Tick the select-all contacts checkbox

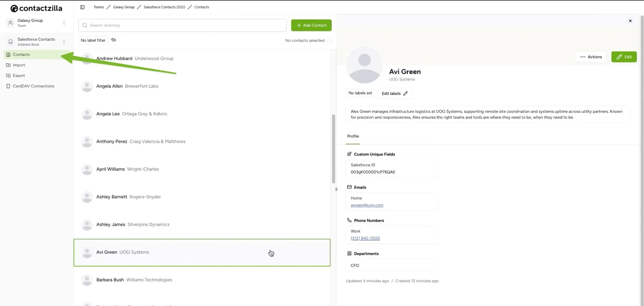point(329,40)
